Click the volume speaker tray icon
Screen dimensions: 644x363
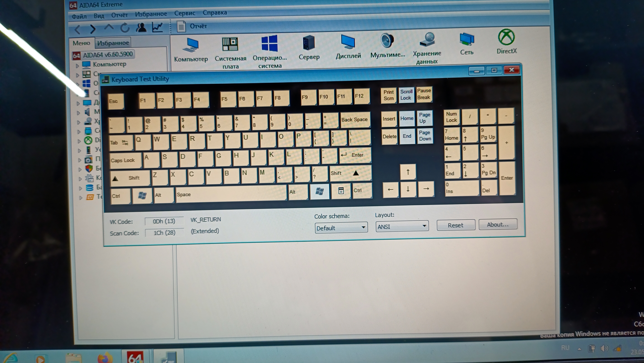pos(604,349)
